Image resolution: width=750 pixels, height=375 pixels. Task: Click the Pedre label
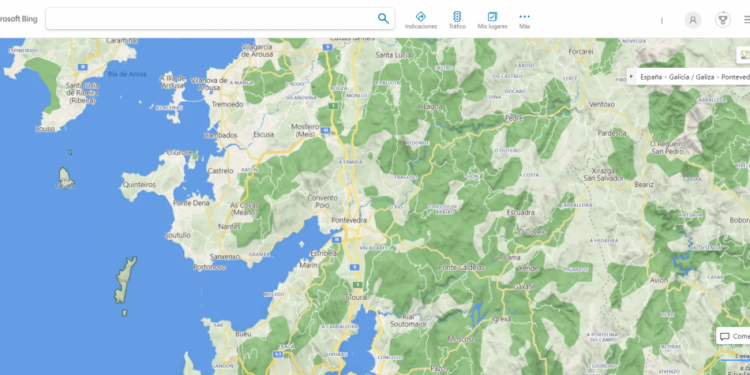514,117
